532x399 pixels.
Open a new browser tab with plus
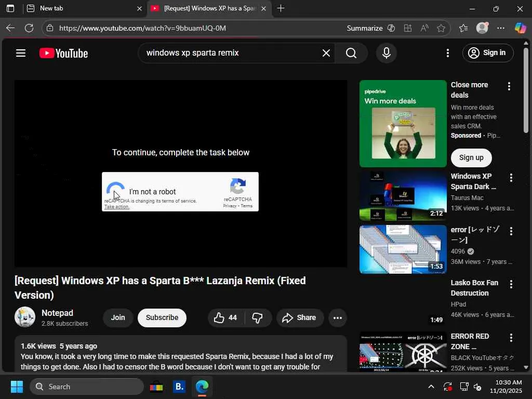281,8
